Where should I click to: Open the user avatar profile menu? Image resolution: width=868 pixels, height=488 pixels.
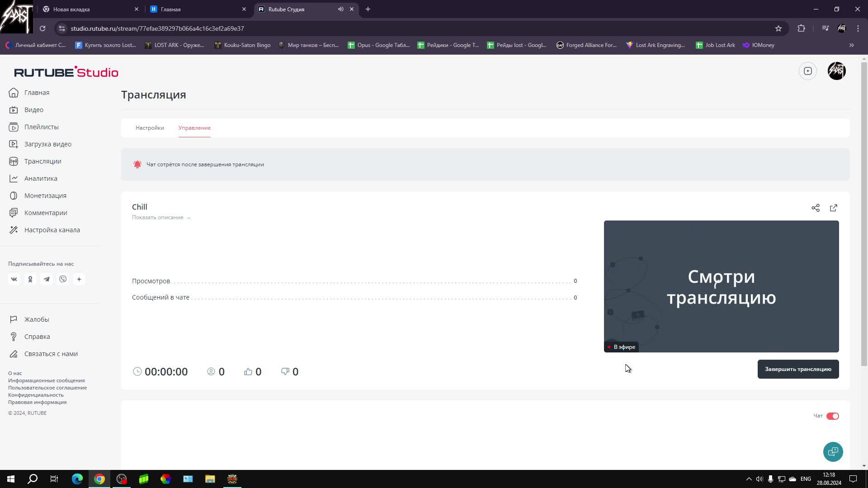(x=836, y=71)
